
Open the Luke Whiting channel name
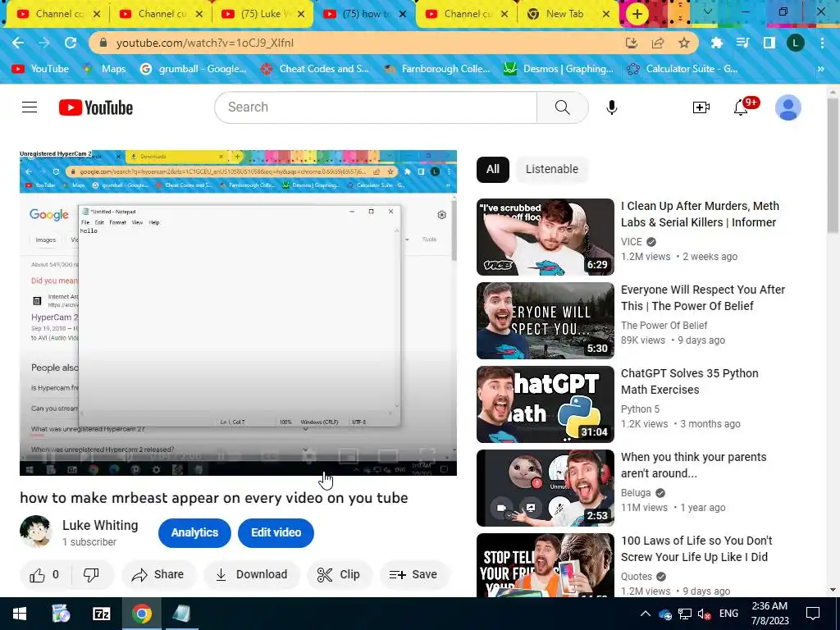pyautogui.click(x=100, y=526)
